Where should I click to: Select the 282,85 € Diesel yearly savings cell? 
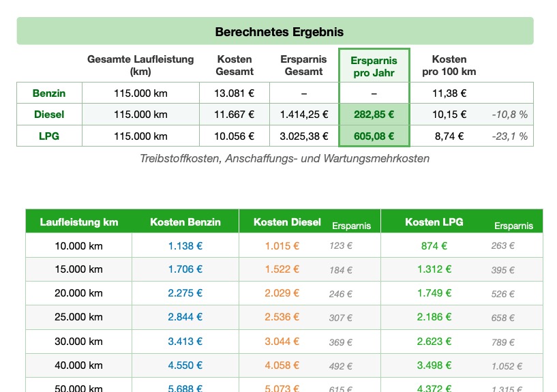(374, 115)
